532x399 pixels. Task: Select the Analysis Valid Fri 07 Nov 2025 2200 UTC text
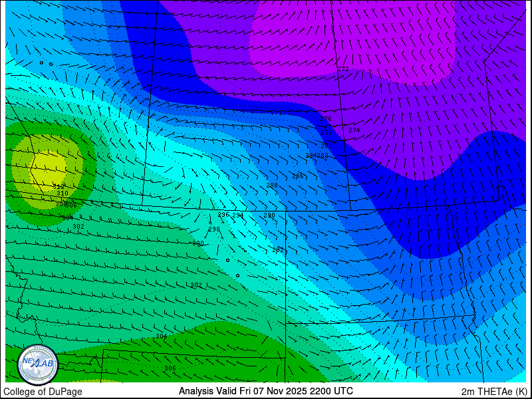pos(265,391)
